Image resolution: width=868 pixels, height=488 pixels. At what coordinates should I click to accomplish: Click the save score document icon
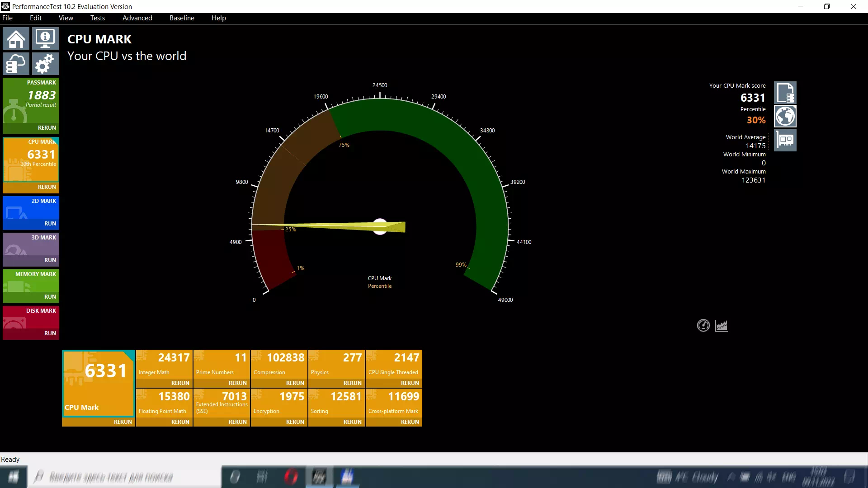pos(785,93)
